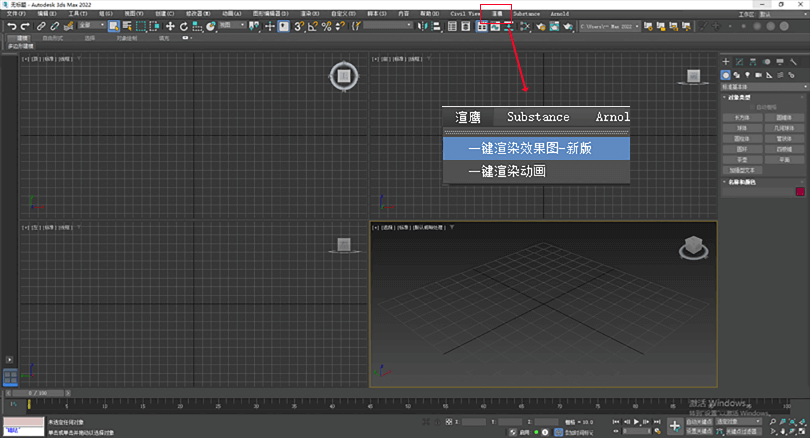This screenshot has height=438, width=810.
Task: Open the selection filter dropdown
Action: click(x=90, y=26)
